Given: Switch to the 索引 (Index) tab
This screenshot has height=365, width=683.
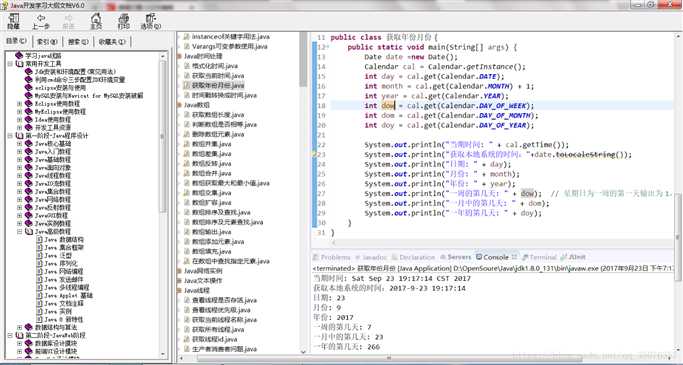Looking at the screenshot, I should point(47,42).
